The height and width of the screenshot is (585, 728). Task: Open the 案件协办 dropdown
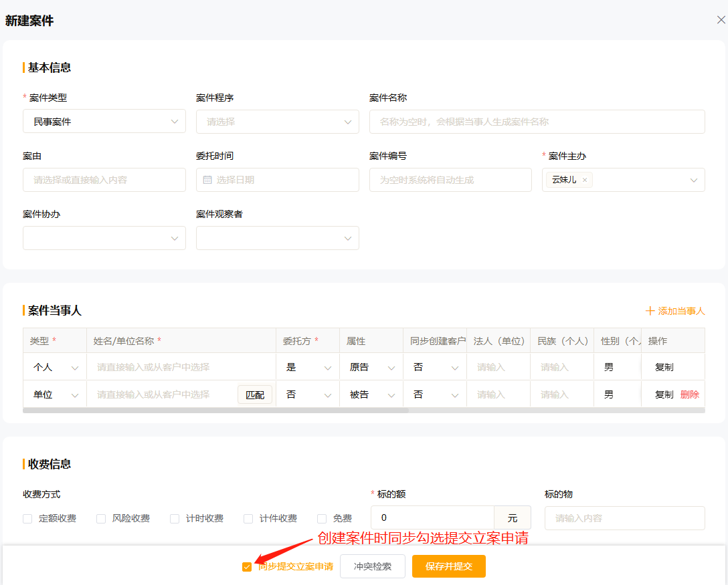pyautogui.click(x=104, y=238)
